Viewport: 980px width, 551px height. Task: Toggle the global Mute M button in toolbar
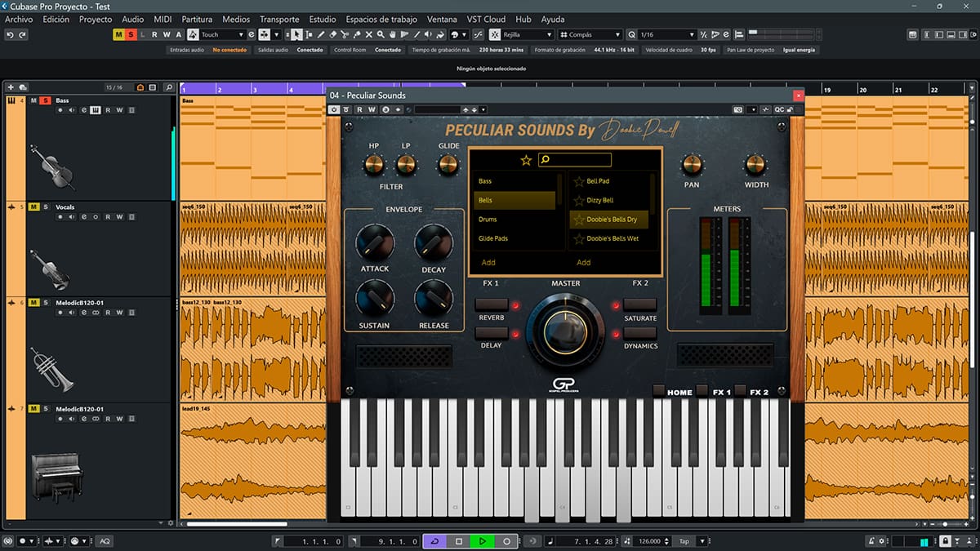pyautogui.click(x=118, y=35)
